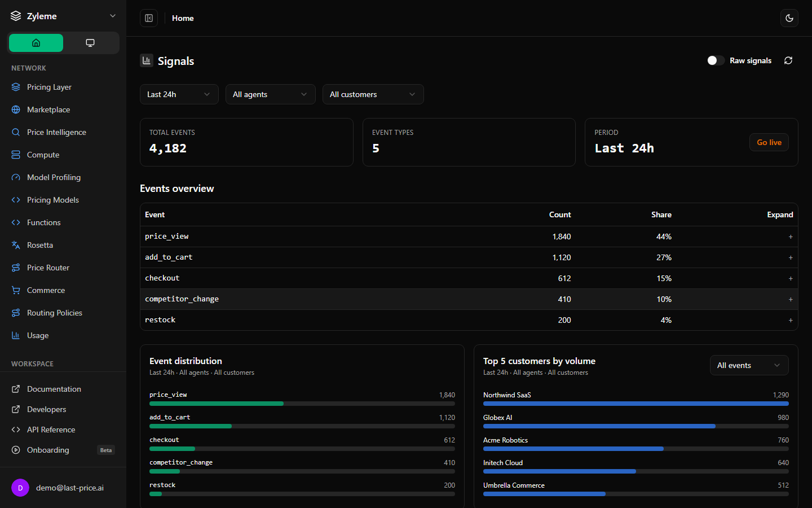The image size is (812, 508).
Task: Expand the Zyleme workspace switcher chevron
Action: [x=113, y=16]
